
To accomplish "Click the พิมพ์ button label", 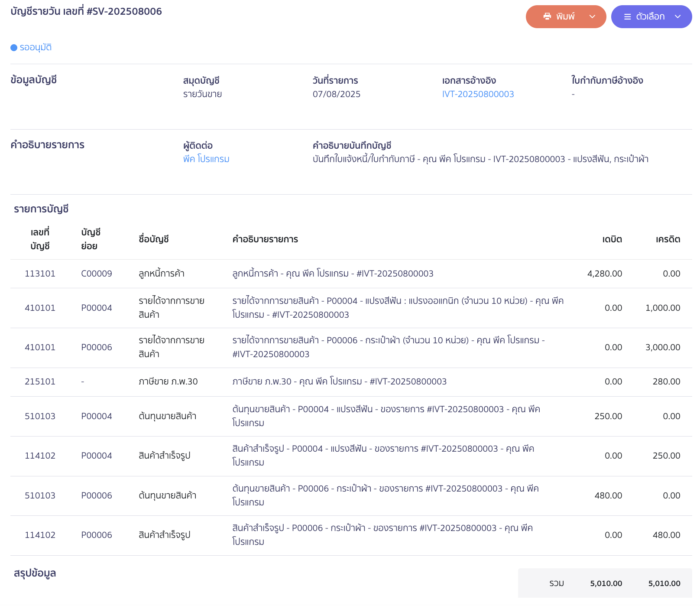I will pos(565,16).
